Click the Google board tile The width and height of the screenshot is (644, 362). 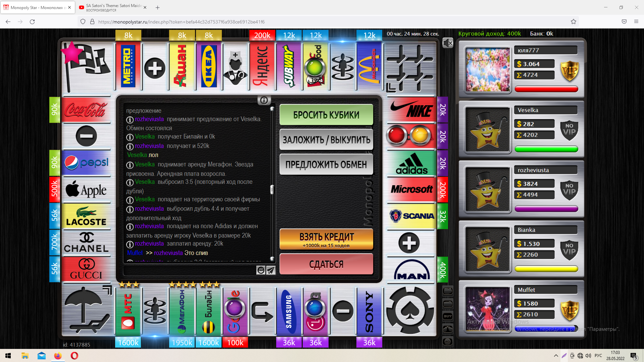tap(235, 311)
